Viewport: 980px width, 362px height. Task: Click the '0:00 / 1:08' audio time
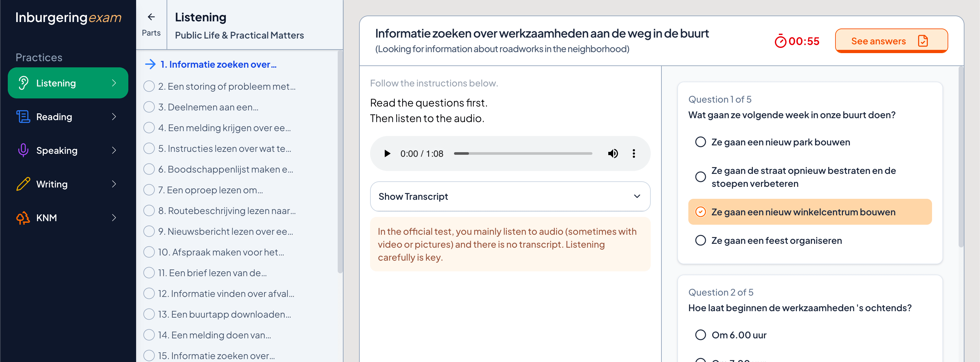(x=422, y=153)
